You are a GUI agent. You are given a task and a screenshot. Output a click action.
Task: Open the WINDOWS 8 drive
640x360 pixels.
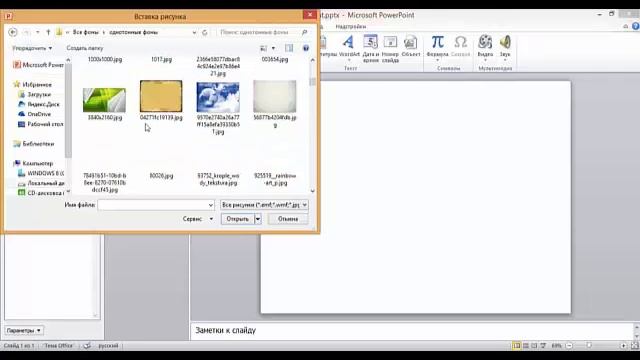[41, 173]
